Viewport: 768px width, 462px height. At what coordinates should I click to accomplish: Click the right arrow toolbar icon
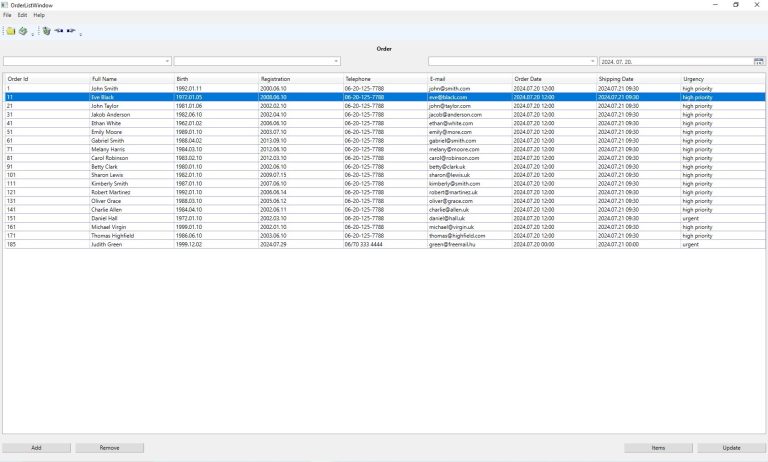(71, 31)
